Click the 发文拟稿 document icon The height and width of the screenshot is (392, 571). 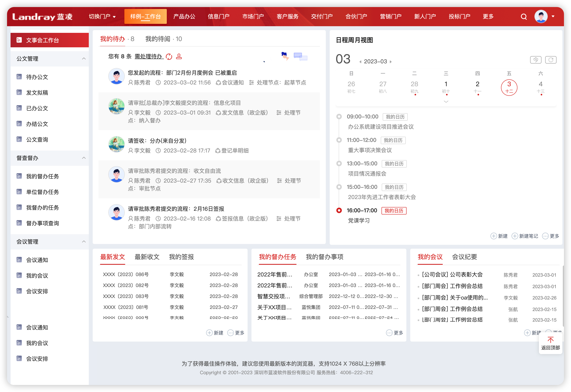point(19,92)
